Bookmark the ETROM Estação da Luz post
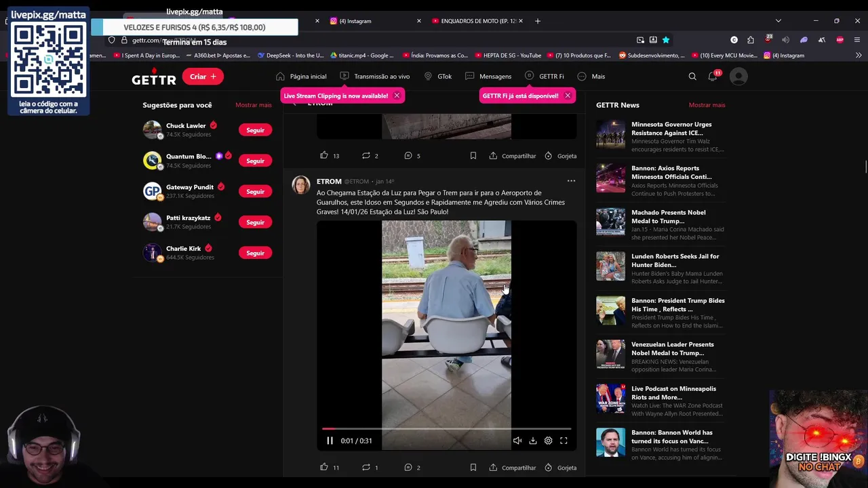The height and width of the screenshot is (488, 868). (x=473, y=467)
